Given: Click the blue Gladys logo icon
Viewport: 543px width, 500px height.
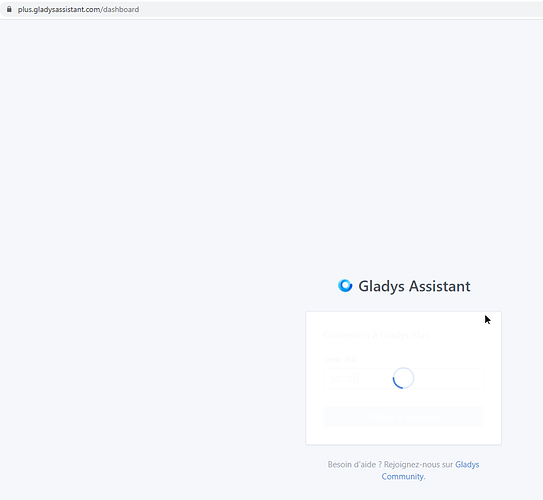Looking at the screenshot, I should tap(345, 286).
